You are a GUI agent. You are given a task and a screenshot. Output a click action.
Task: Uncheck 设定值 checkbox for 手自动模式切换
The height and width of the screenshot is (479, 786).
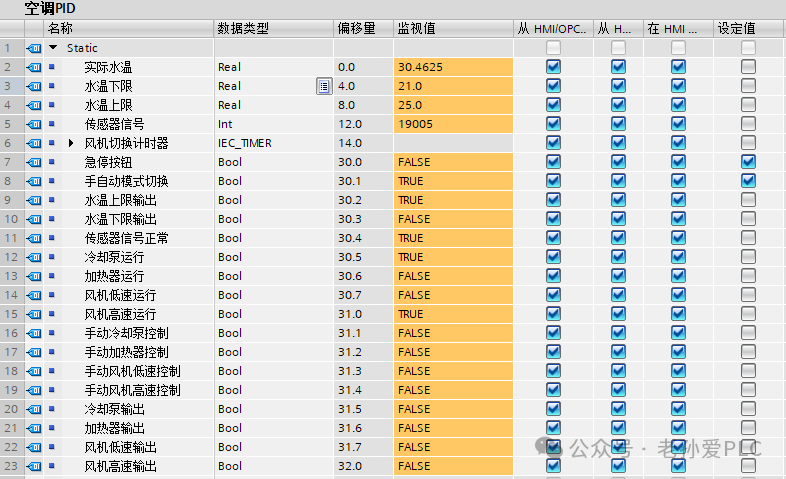[x=748, y=181]
